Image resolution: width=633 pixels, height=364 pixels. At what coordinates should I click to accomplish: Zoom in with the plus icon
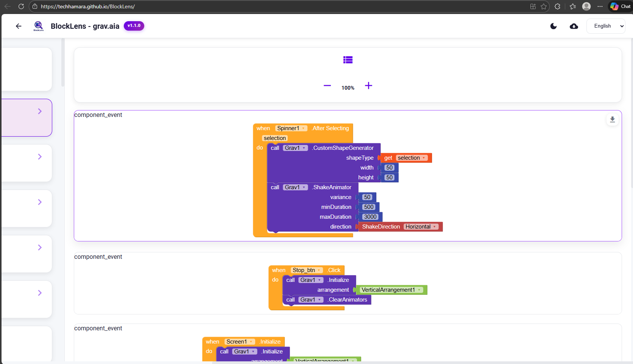368,86
